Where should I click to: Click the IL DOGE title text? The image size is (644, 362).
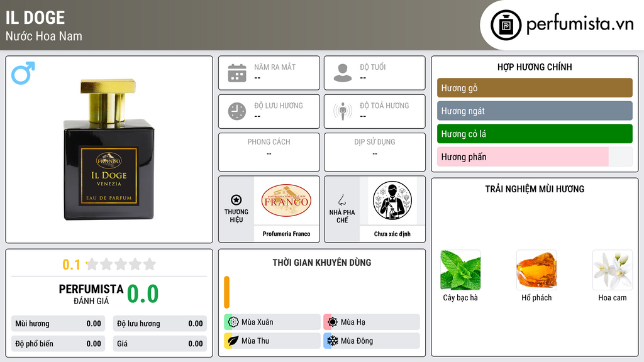click(x=35, y=18)
